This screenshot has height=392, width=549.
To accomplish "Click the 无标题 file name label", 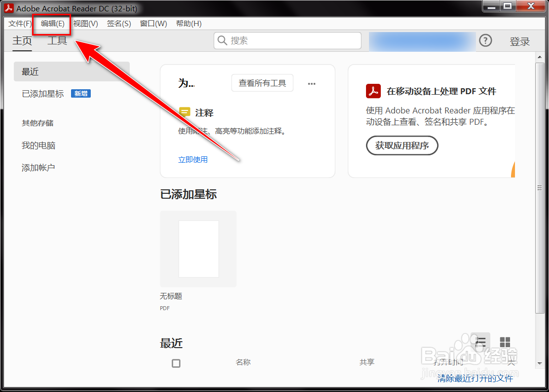I will coord(171,296).
